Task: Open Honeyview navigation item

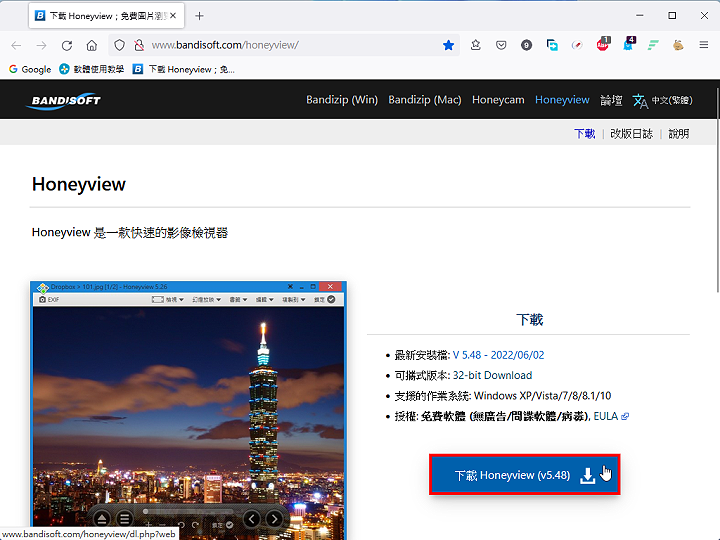Action: [562, 100]
